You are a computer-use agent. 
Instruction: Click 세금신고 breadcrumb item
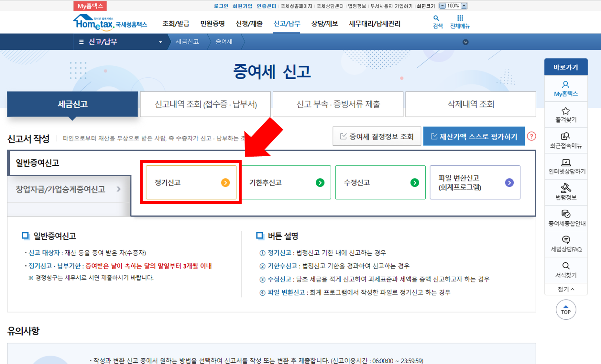pos(187,42)
